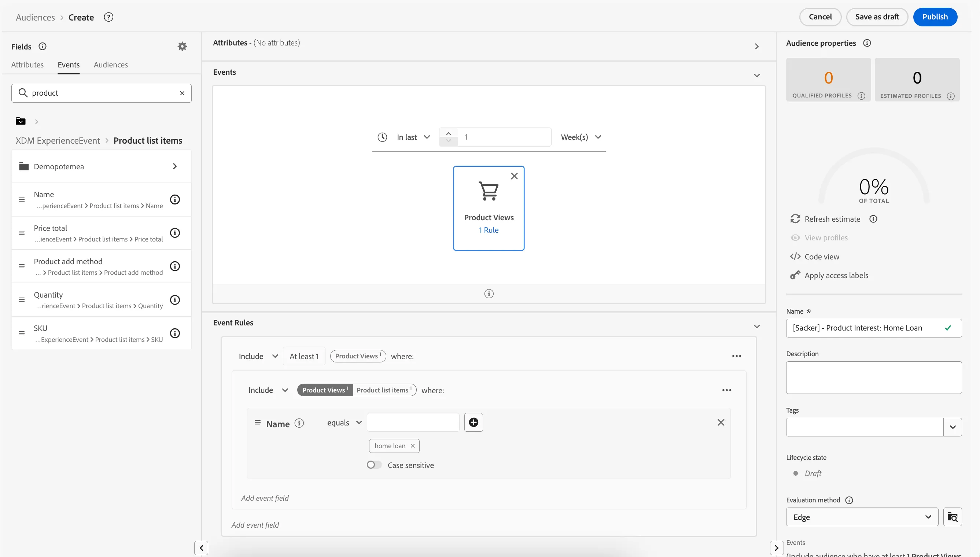Click the Publish button
Viewport: 980px width, 557px height.
click(x=935, y=17)
